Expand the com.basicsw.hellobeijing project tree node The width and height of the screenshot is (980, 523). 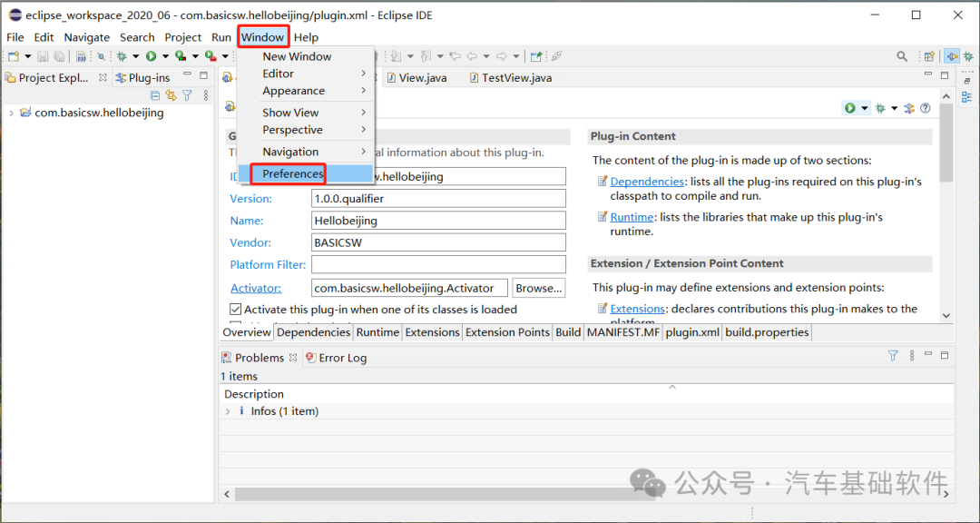tap(11, 113)
